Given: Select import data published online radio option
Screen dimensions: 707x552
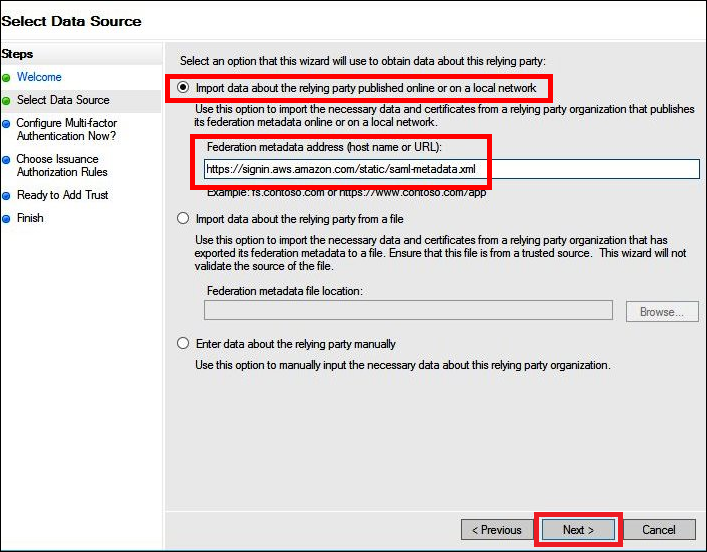Looking at the screenshot, I should coord(183,87).
